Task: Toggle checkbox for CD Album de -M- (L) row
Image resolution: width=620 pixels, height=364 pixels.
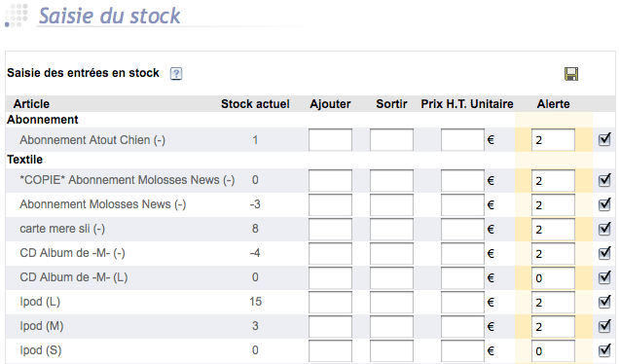Action: (604, 277)
